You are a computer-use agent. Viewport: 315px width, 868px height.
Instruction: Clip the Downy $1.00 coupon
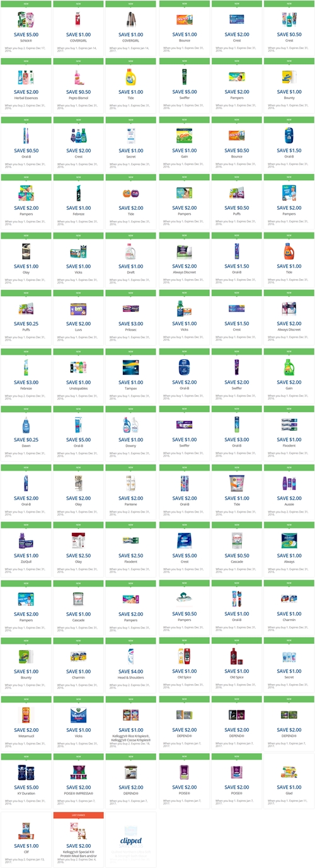[131, 433]
